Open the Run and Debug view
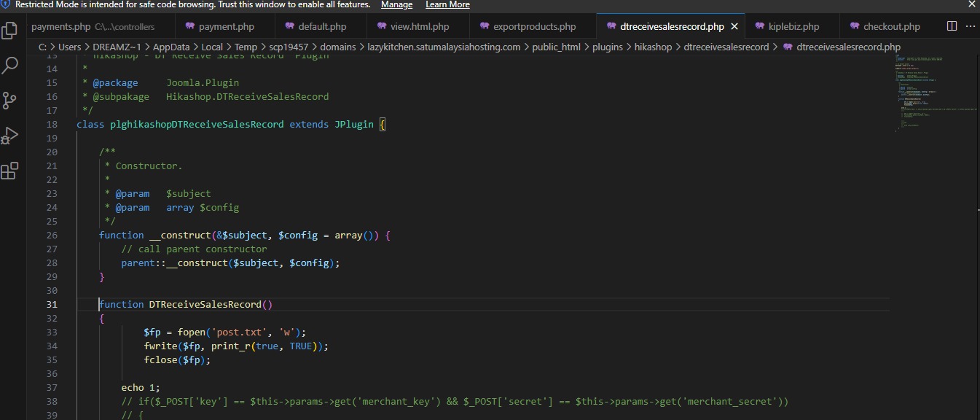Screen dimensions: 980x420 10,136
